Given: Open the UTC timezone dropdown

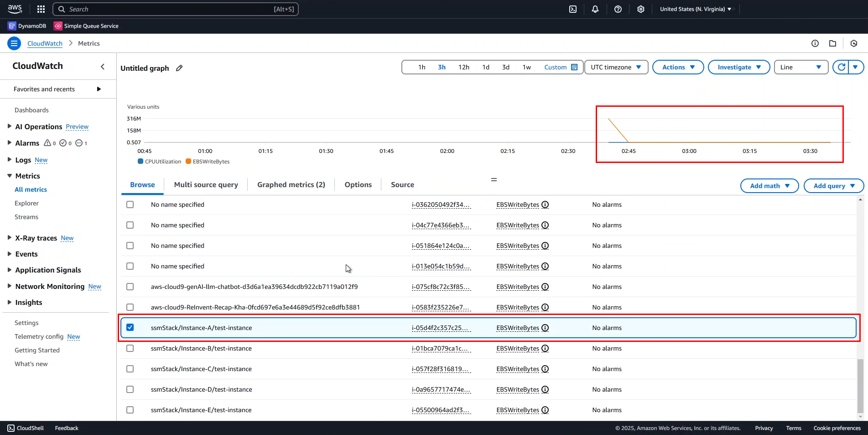Looking at the screenshot, I should click(x=616, y=67).
